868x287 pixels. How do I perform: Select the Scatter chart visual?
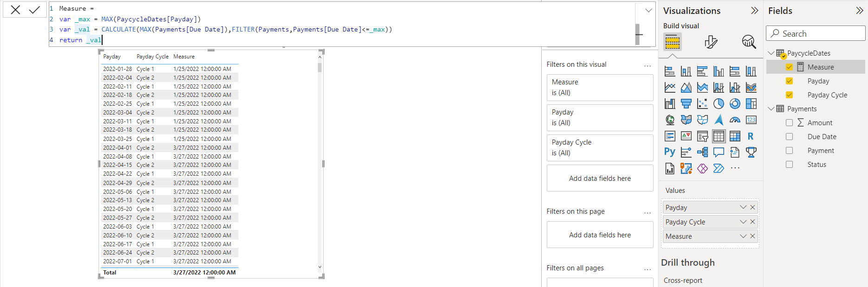pos(702,103)
